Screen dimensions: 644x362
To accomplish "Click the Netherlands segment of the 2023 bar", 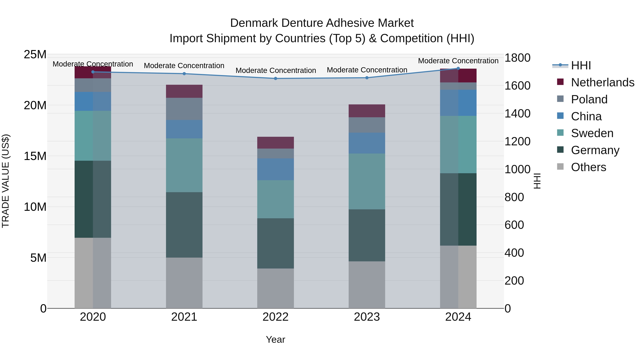I will click(367, 111).
